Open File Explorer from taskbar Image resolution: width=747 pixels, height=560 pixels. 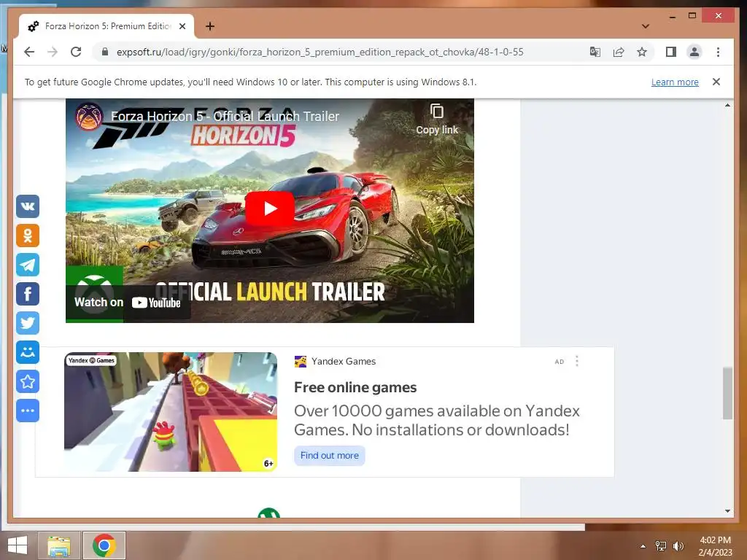point(59,545)
